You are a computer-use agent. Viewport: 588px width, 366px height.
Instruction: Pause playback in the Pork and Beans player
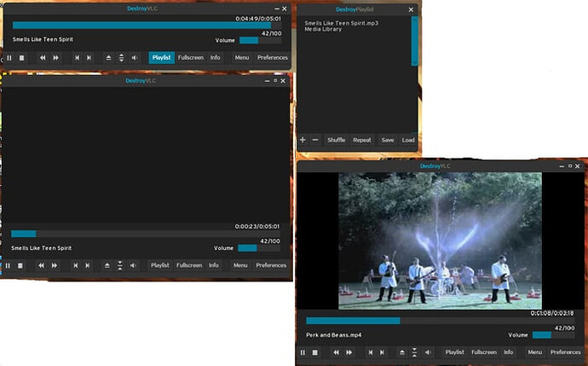pyautogui.click(x=303, y=351)
